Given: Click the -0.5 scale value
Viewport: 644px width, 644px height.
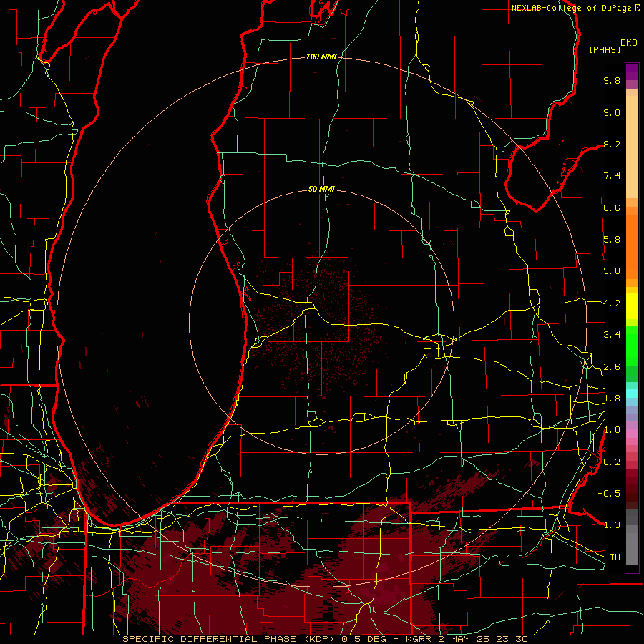Looking at the screenshot, I should 610,494.
